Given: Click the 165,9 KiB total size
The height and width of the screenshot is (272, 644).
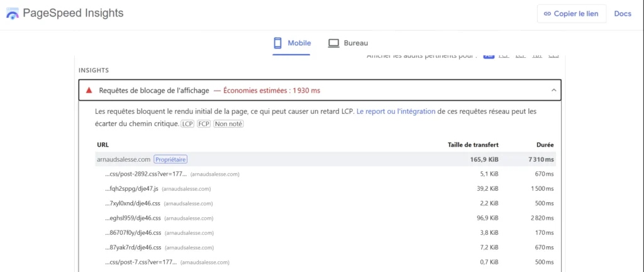Looking at the screenshot, I should click(484, 159).
